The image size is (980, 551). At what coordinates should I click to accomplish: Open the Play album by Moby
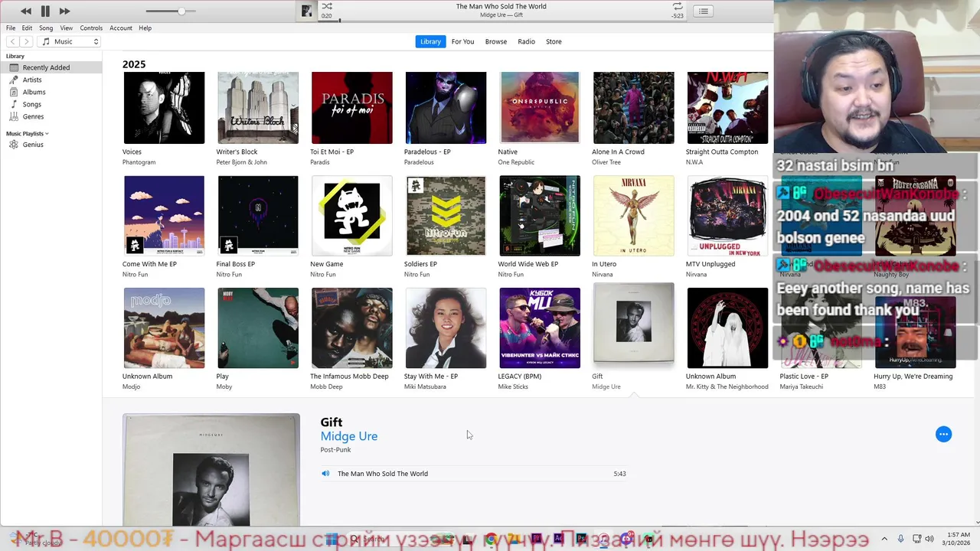click(258, 328)
